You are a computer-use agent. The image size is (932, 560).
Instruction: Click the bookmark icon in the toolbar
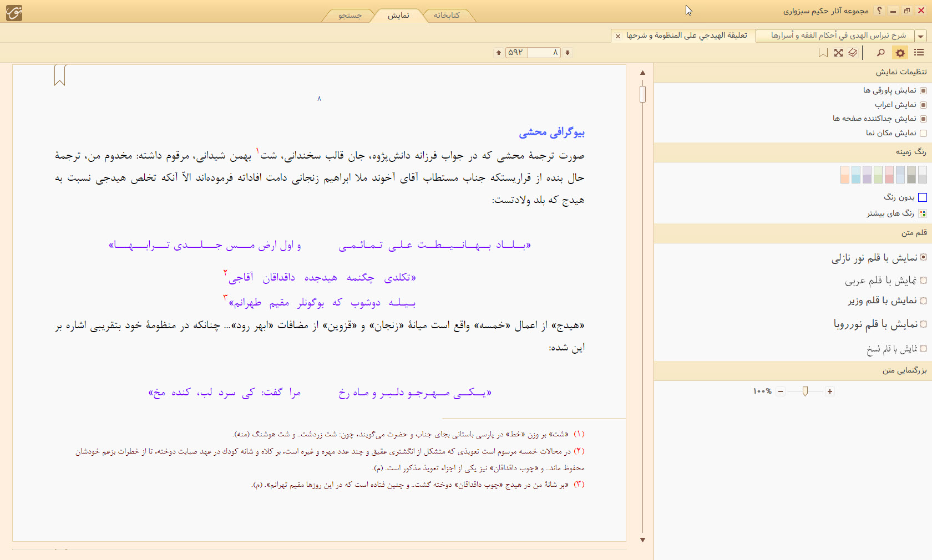pyautogui.click(x=823, y=53)
